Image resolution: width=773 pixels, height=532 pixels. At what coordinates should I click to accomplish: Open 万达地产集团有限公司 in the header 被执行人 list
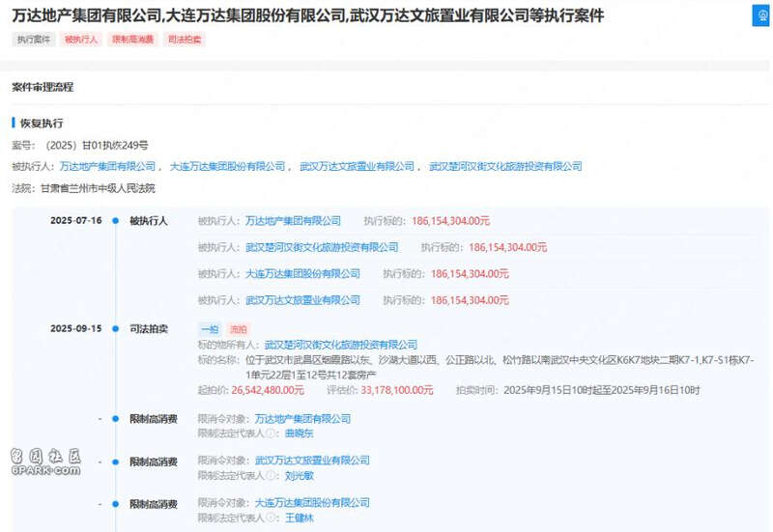[107, 167]
